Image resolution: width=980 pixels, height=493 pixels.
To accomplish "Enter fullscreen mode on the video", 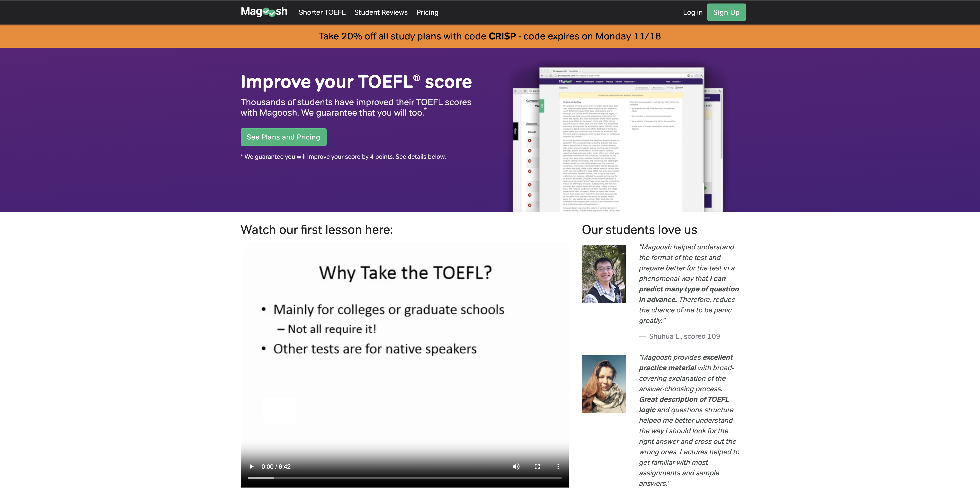I will click(537, 466).
